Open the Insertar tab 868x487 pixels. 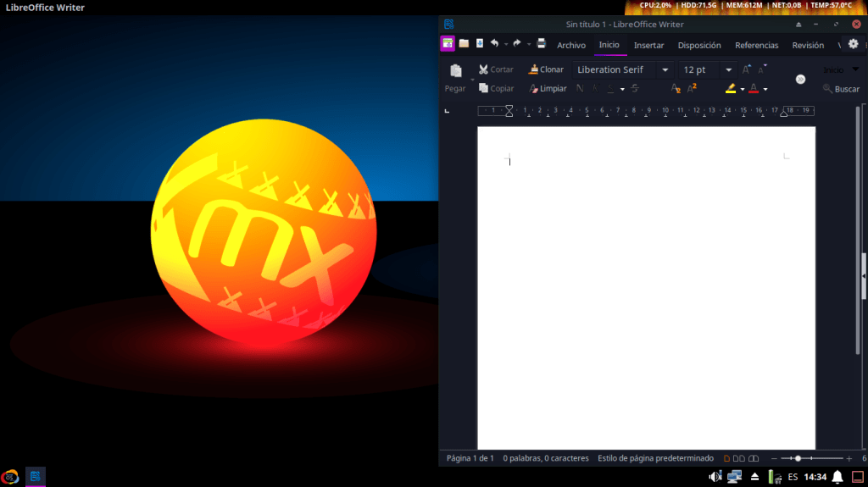tap(648, 45)
